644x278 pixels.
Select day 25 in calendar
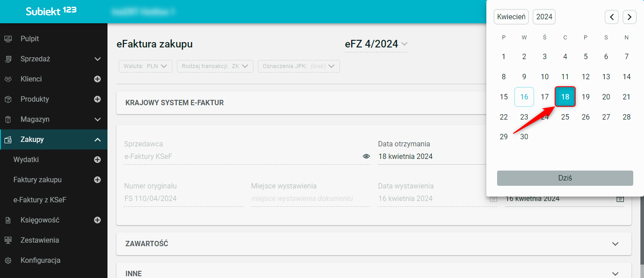pyautogui.click(x=565, y=117)
